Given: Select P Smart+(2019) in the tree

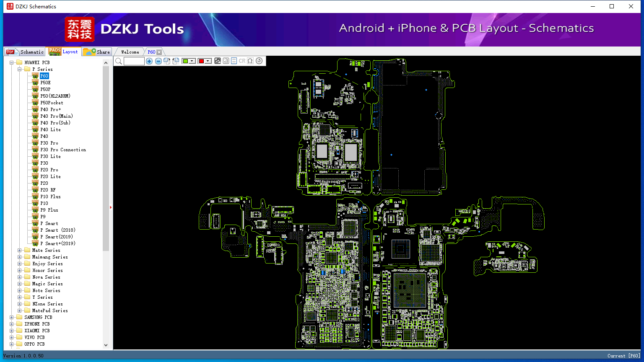Looking at the screenshot, I should tap(58, 243).
